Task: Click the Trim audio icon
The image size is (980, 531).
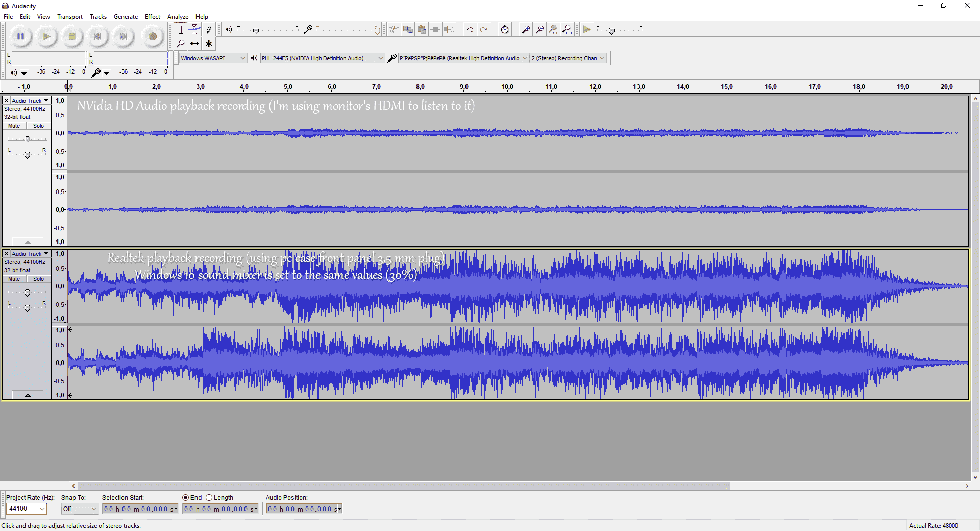Action: click(x=435, y=30)
